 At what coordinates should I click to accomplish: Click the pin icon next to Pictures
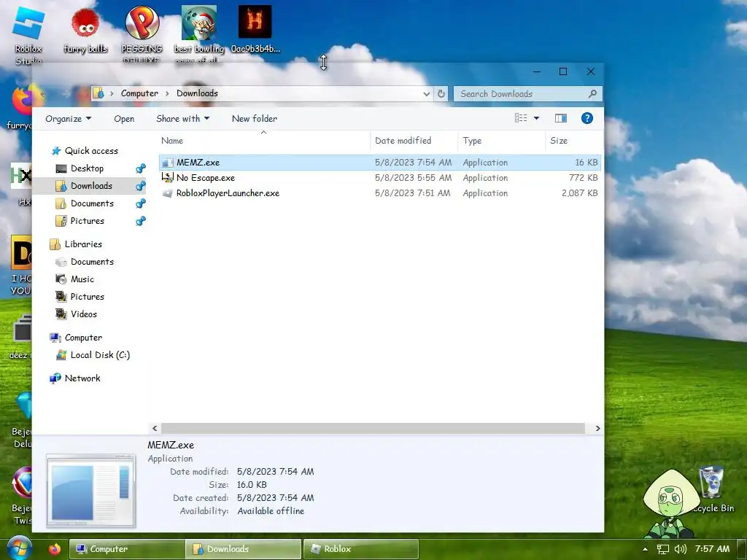(x=141, y=221)
